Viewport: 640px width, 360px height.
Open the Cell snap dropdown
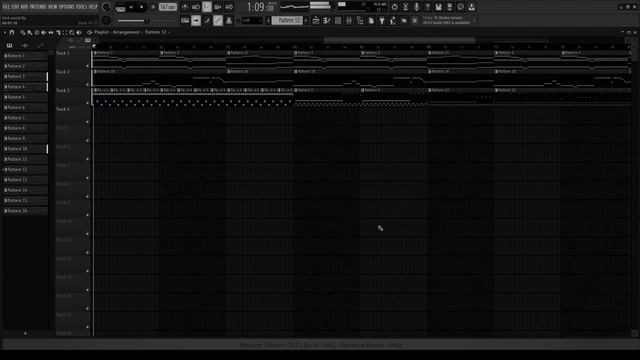(252, 20)
